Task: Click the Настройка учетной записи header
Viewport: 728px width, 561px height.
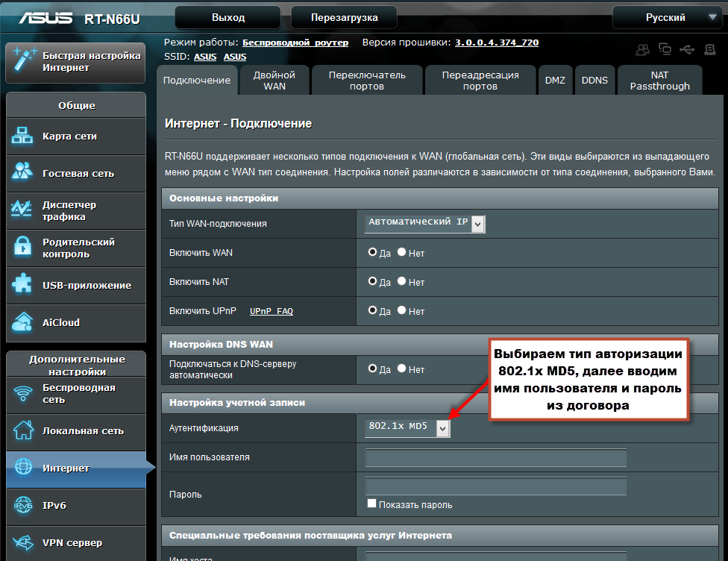Action: [439, 403]
